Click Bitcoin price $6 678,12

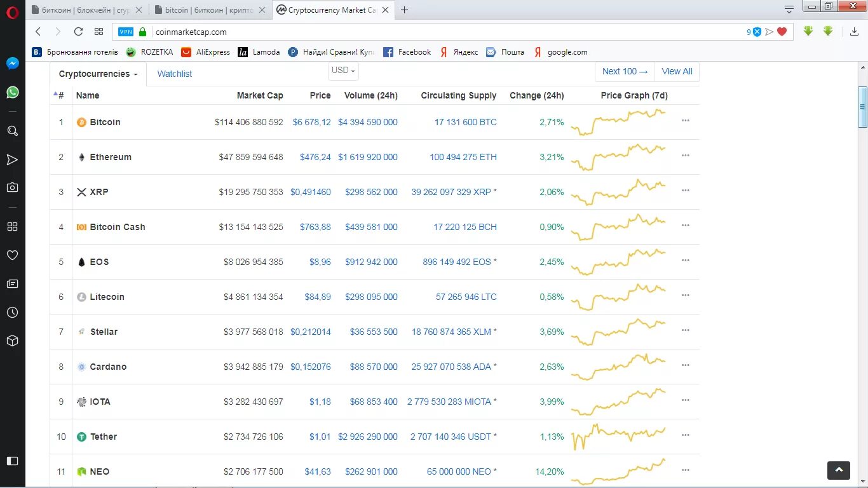[x=311, y=122]
